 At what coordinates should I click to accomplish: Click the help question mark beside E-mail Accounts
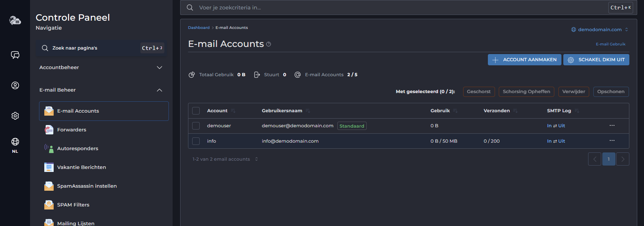pos(268,44)
